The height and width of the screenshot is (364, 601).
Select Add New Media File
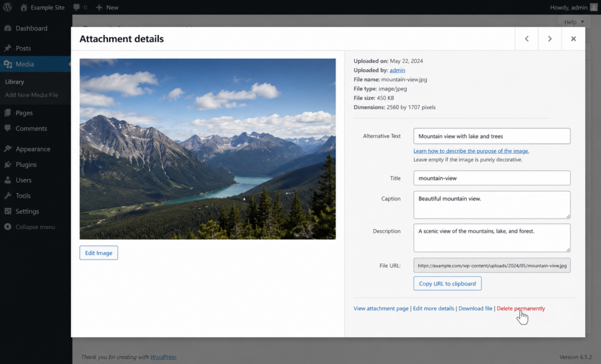[32, 95]
